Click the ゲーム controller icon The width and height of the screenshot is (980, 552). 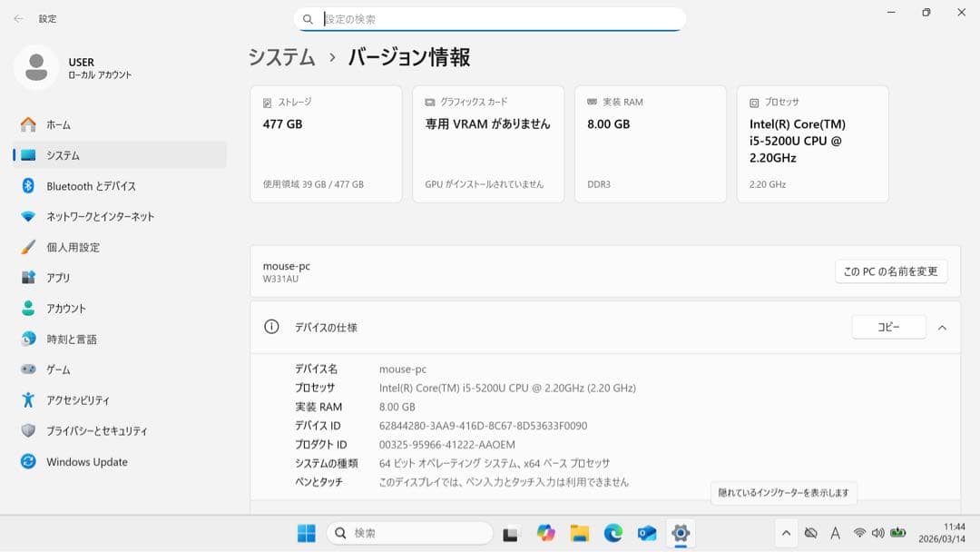[28, 369]
